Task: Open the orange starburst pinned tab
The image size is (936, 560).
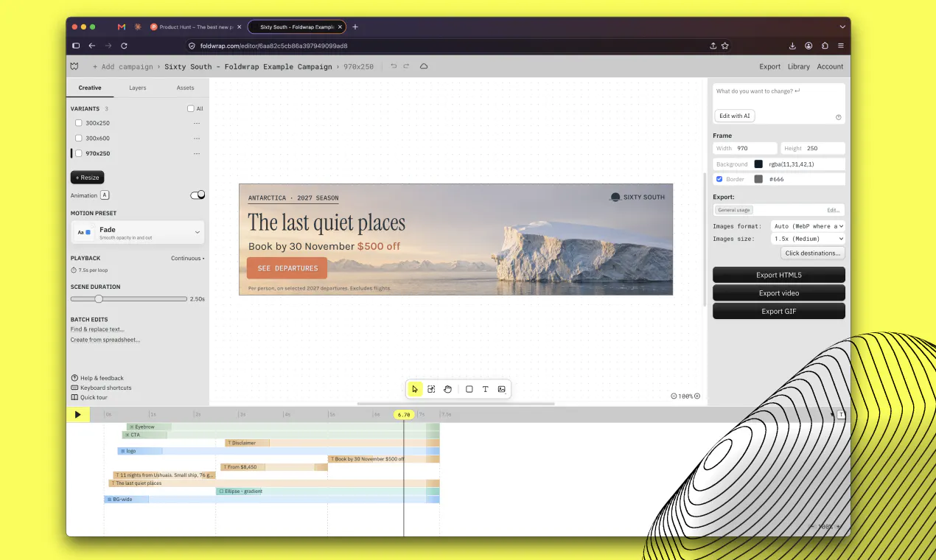Action: [138, 27]
